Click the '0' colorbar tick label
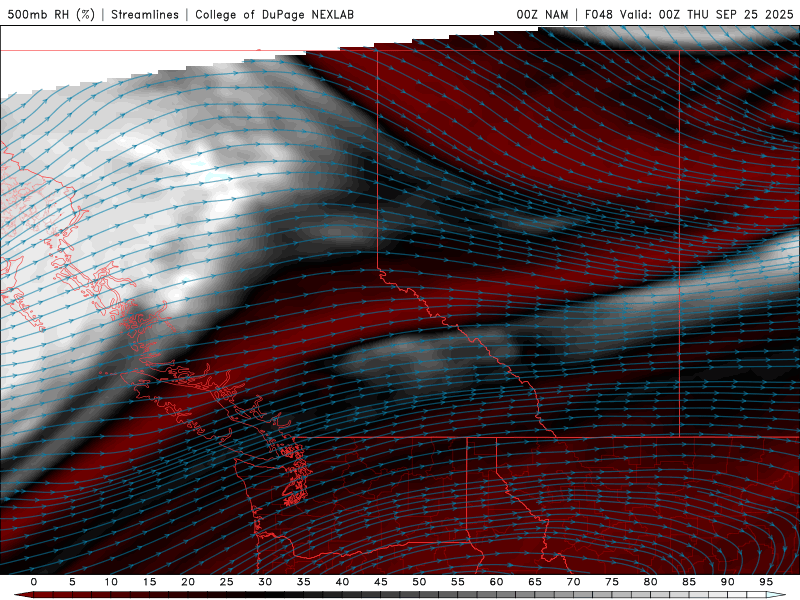Viewport: 800px width, 600px height. pos(34,582)
